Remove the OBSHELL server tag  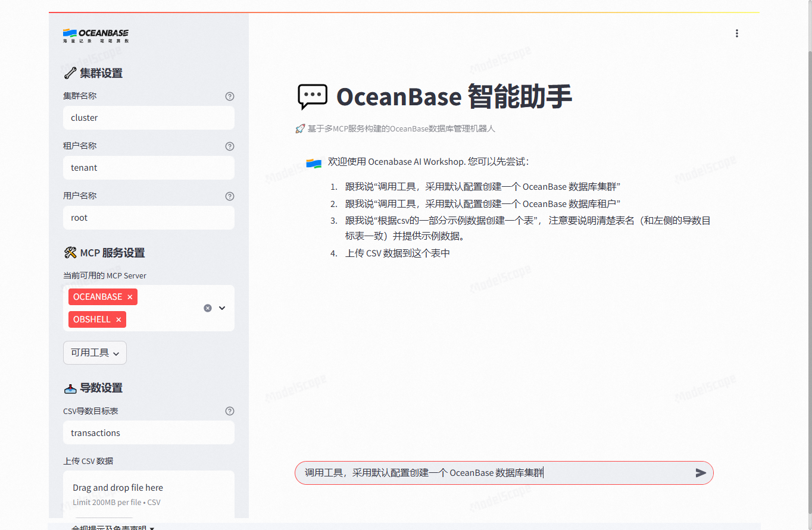[x=118, y=319]
